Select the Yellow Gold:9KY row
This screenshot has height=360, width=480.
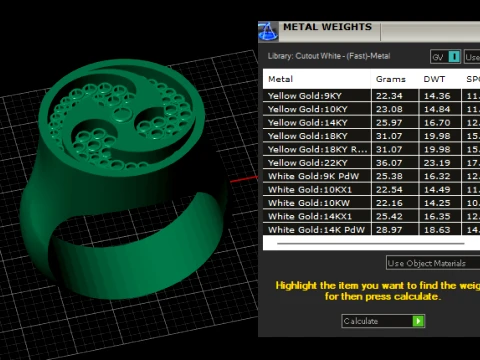pos(371,96)
